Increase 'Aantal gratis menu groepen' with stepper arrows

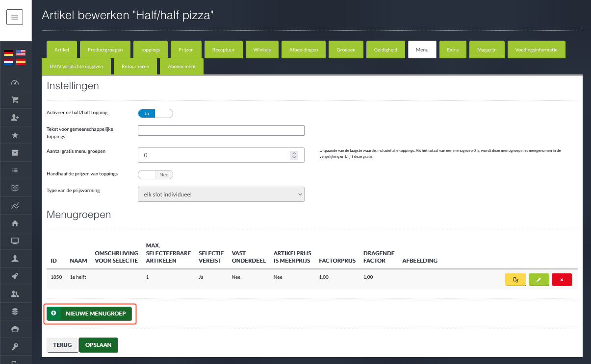(294, 153)
